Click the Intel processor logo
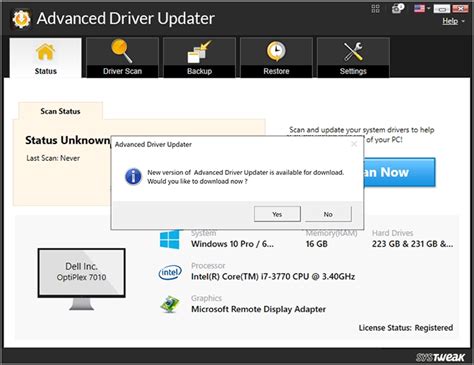Screen dimensions: 474x365 click(x=170, y=272)
